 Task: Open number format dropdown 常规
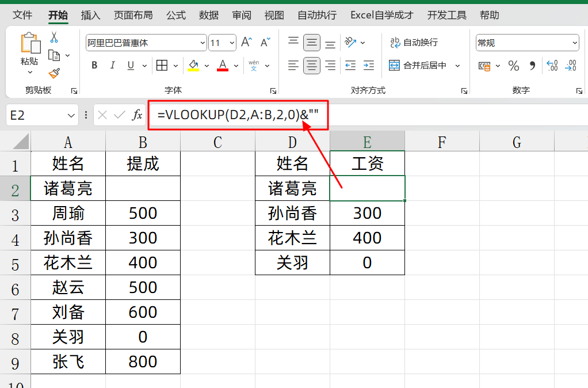pos(575,43)
